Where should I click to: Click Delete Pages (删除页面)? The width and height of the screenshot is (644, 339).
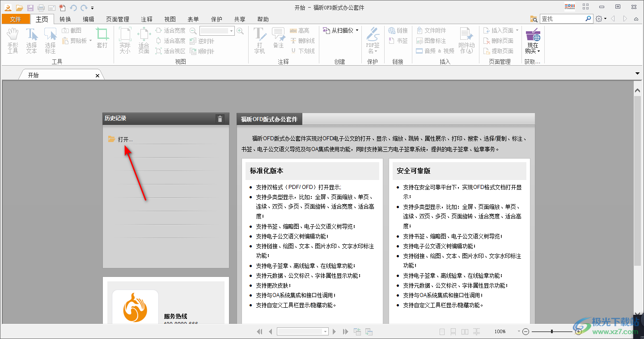click(x=498, y=41)
